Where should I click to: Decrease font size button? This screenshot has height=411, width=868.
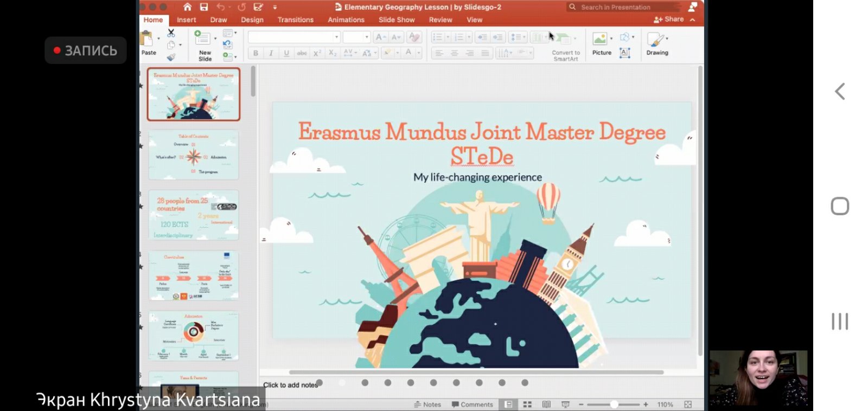coord(397,37)
